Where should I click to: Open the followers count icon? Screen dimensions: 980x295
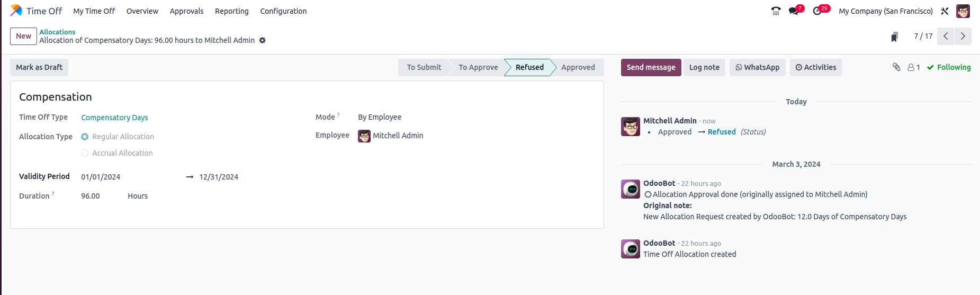[x=913, y=67]
